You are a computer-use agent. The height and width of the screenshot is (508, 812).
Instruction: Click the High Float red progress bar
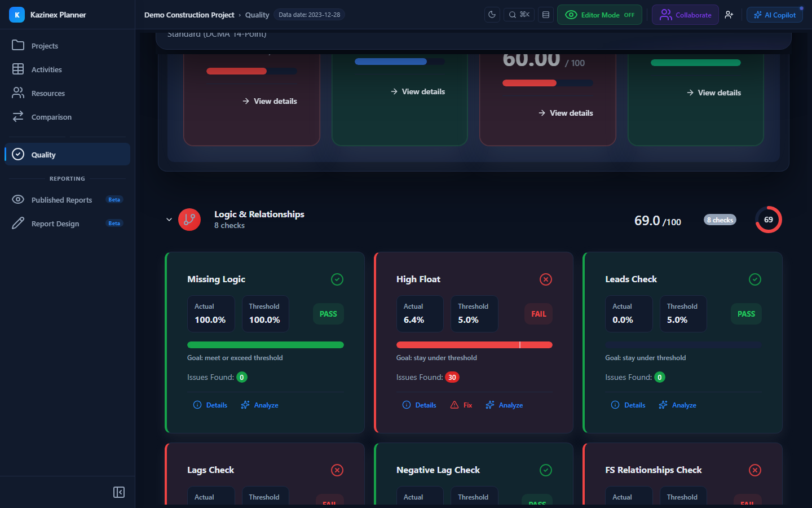[x=474, y=345]
